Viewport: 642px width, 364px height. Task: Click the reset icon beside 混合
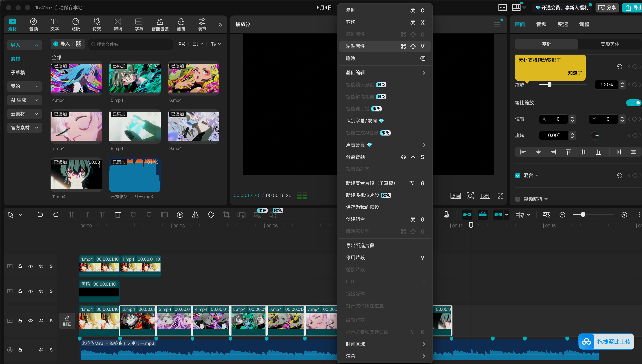coord(619,176)
